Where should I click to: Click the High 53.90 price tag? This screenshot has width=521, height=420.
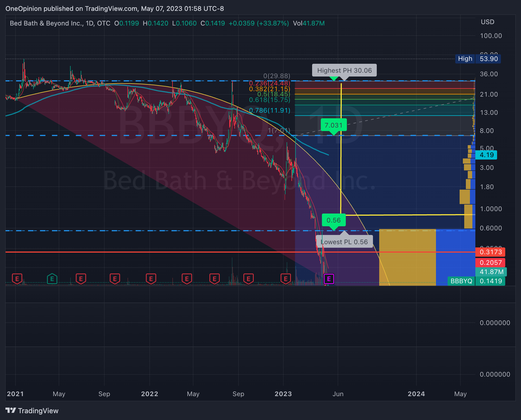[478, 59]
